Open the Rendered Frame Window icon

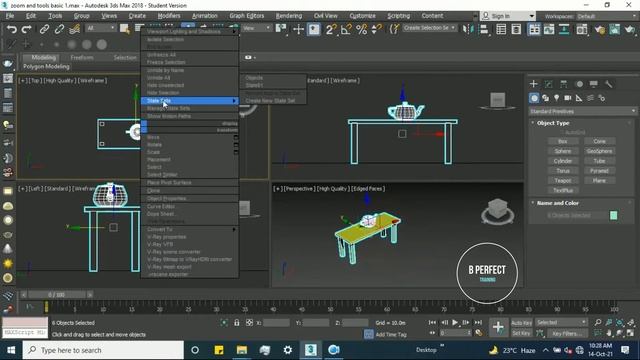click(615, 29)
